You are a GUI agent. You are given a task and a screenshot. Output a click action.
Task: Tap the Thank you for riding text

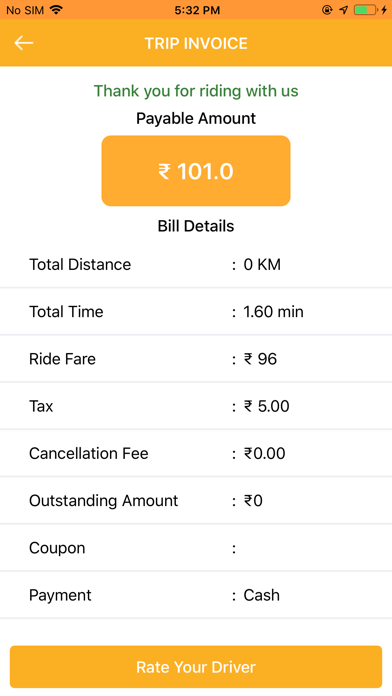(196, 91)
